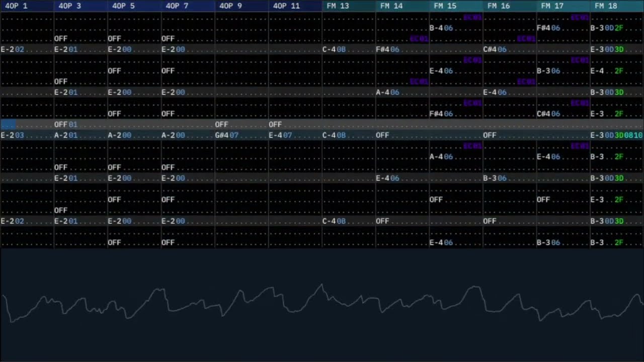Select the FM 17 channel header
The width and height of the screenshot is (644, 362).
(x=563, y=6)
